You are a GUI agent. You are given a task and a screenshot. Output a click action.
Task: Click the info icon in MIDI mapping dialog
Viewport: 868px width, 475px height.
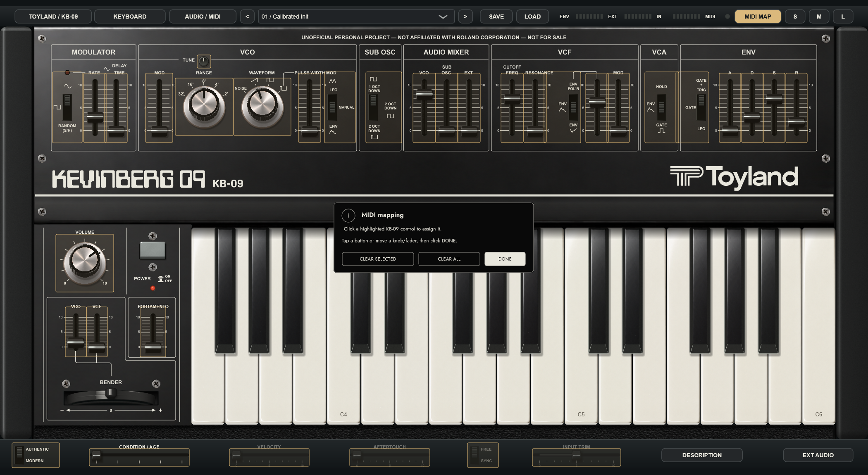click(x=348, y=215)
